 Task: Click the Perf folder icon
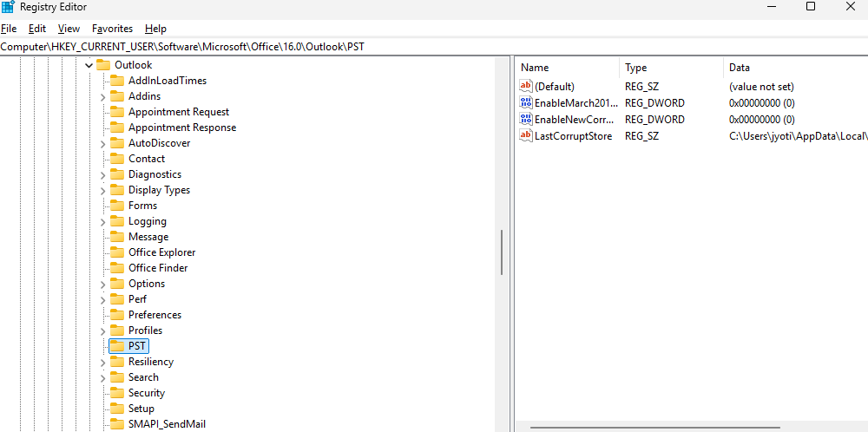[117, 299]
